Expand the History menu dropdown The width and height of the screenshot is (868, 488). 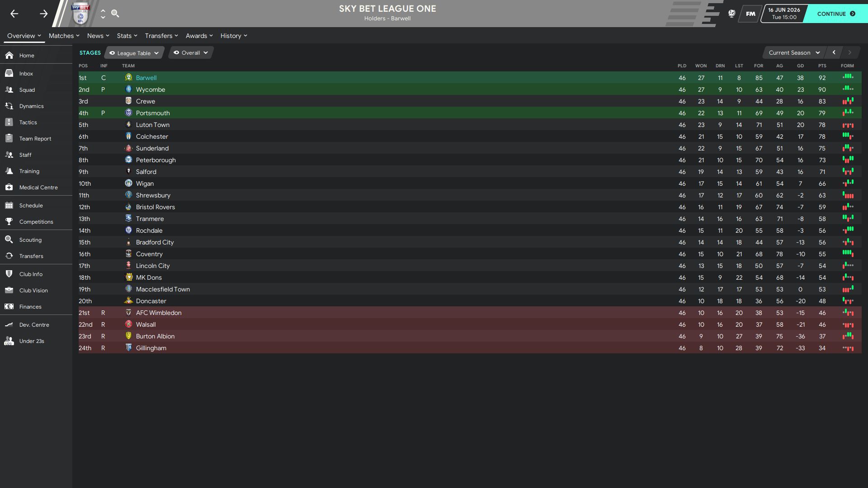pyautogui.click(x=234, y=36)
